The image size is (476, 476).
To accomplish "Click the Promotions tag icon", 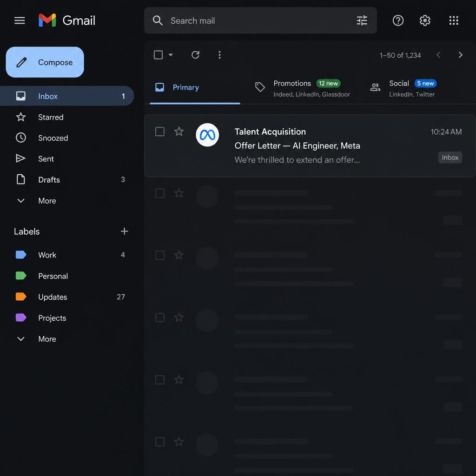I will [260, 87].
